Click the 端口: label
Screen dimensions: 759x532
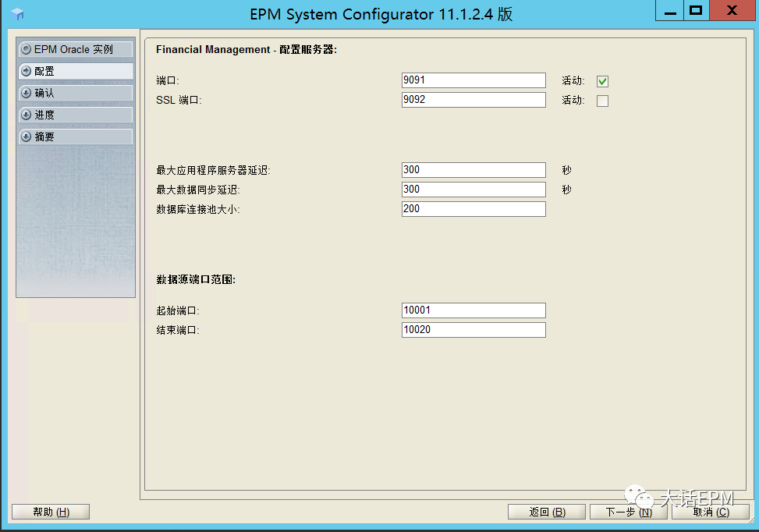(x=168, y=81)
